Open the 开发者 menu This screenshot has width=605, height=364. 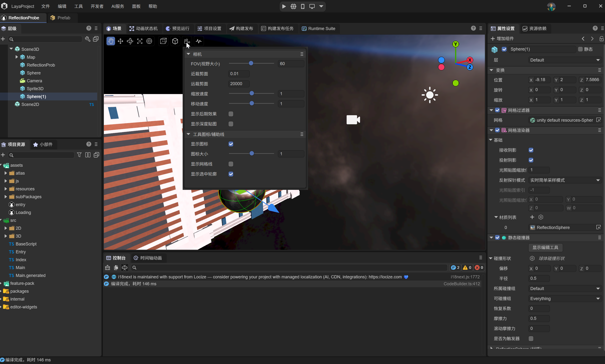coord(97,6)
